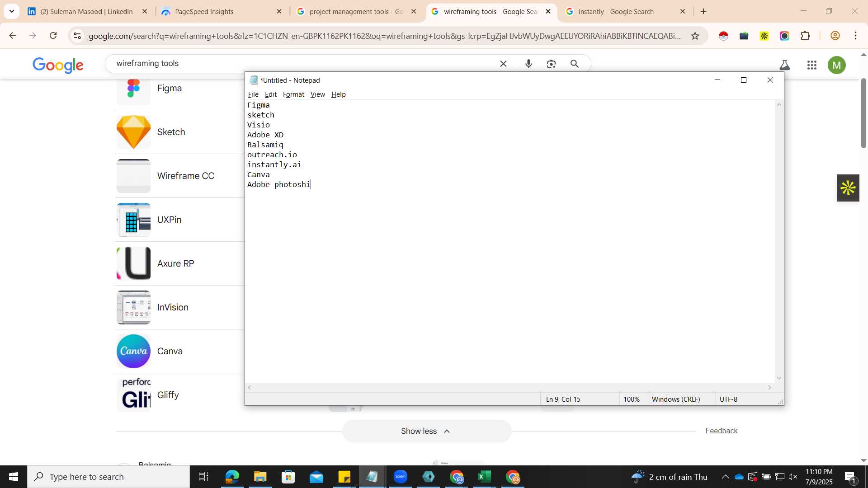
Task: Reload the current Google page
Action: [x=53, y=36]
